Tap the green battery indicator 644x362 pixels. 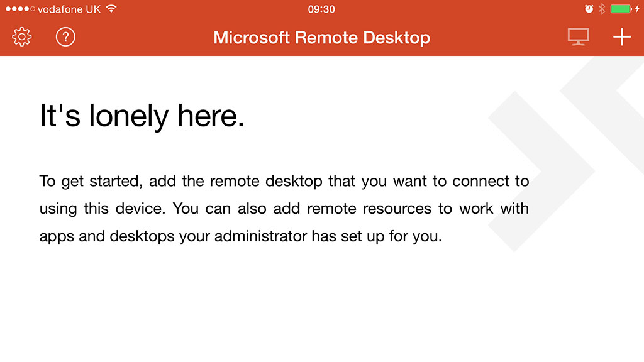point(620,9)
